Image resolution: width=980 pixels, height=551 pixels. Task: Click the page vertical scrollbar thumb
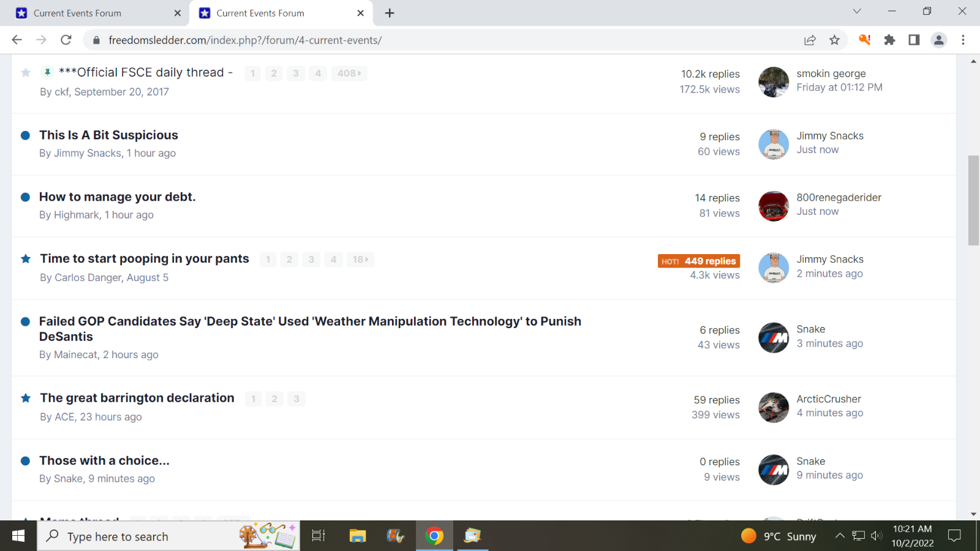click(973, 201)
